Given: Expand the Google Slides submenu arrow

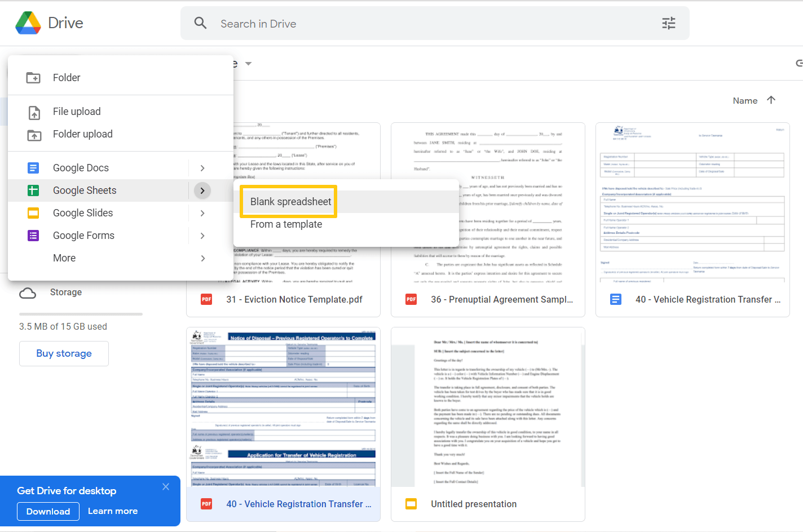Looking at the screenshot, I should pyautogui.click(x=202, y=213).
